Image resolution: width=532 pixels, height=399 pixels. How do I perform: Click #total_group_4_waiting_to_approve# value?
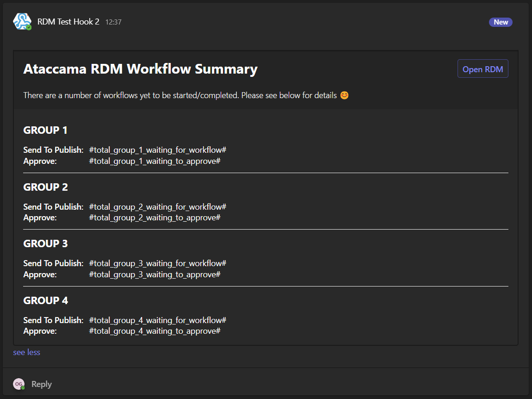click(x=155, y=331)
